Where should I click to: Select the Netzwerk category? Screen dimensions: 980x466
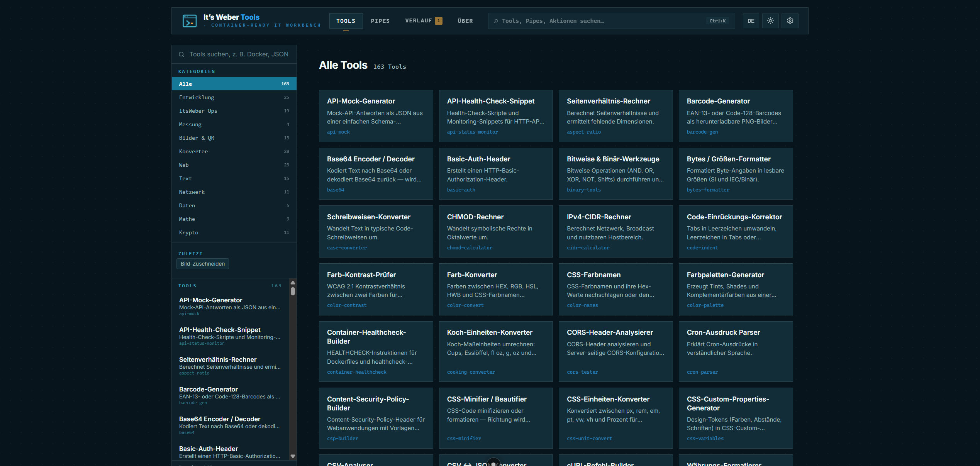pos(234,192)
